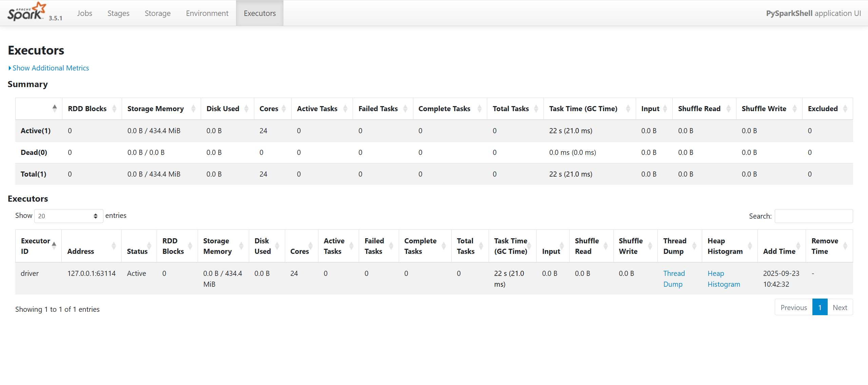Screen dimensions: 868x385
Task: Focus the executors Search field
Action: (813, 216)
